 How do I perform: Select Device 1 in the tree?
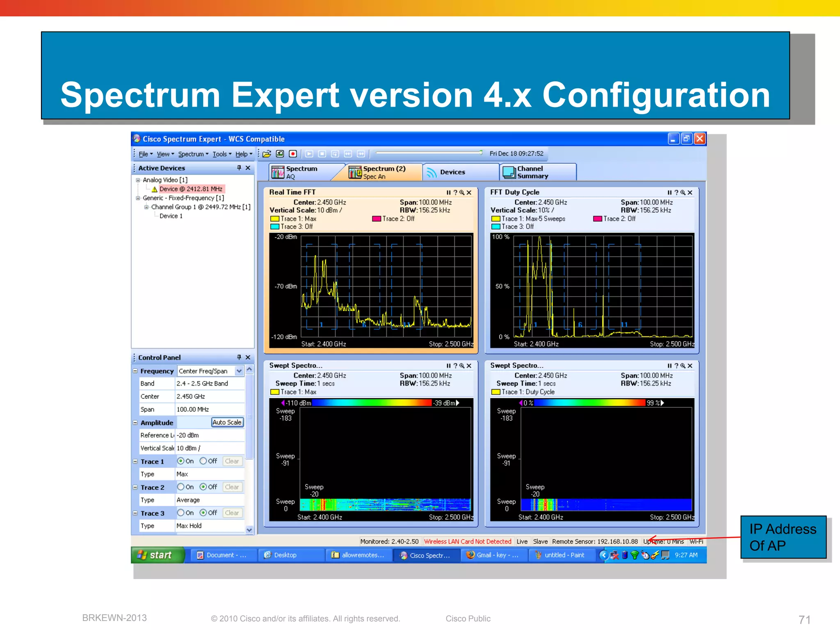point(171,216)
